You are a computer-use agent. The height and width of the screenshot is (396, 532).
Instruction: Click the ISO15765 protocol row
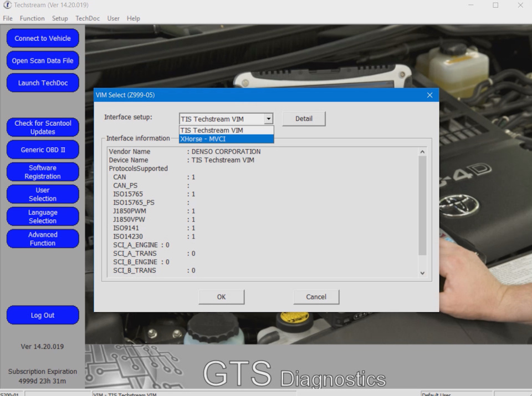[154, 194]
